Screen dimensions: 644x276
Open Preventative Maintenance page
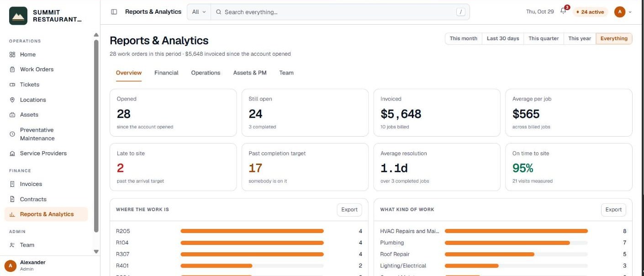[x=46, y=134]
